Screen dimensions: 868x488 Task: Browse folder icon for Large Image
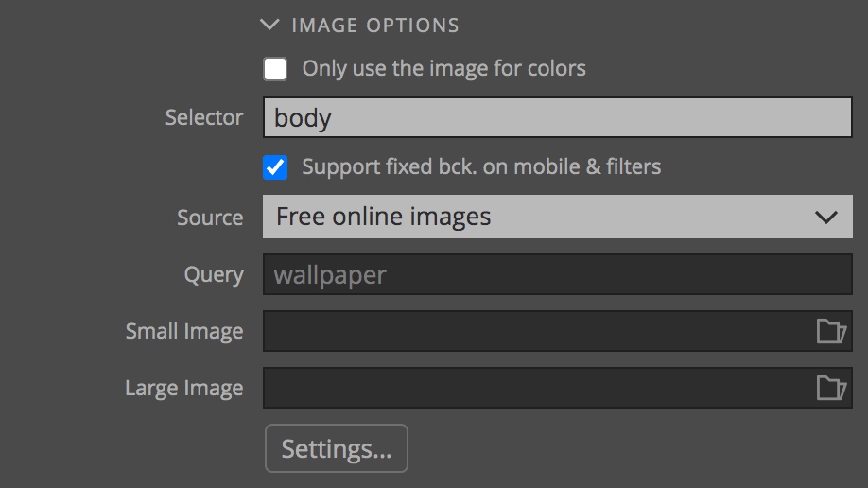(x=831, y=388)
